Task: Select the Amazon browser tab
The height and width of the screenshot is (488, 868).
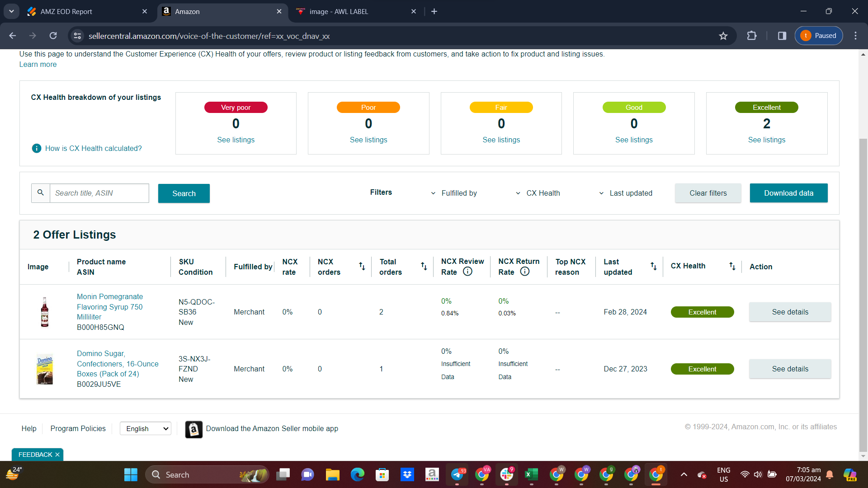Action: point(222,12)
